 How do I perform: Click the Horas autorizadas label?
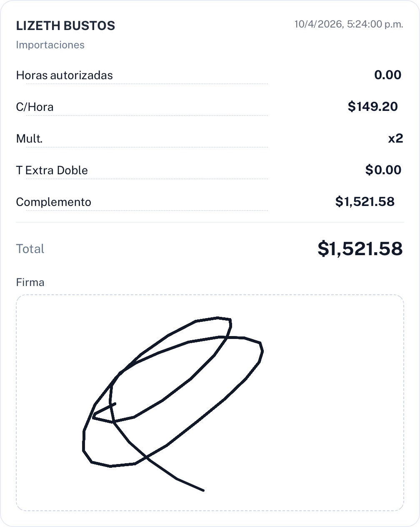64,75
